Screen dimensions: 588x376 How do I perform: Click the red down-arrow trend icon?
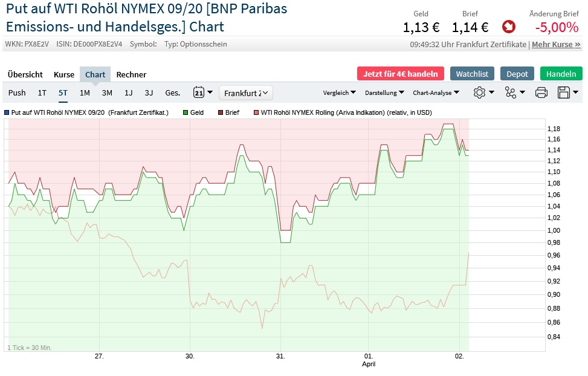pyautogui.click(x=508, y=27)
